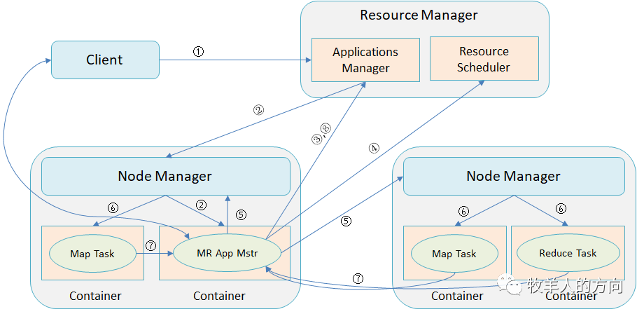Screen dimensions: 644x314
Task: Select the Resource Manager title text
Action: 419,15
